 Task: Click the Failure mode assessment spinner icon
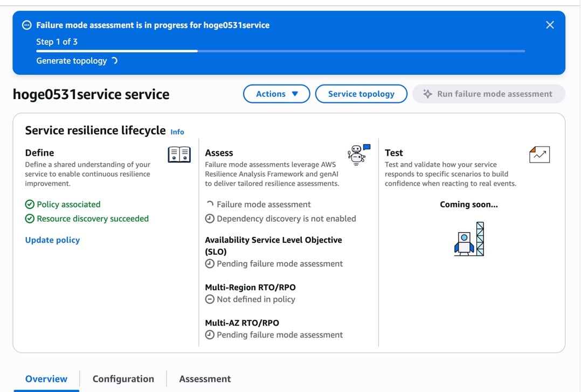210,204
